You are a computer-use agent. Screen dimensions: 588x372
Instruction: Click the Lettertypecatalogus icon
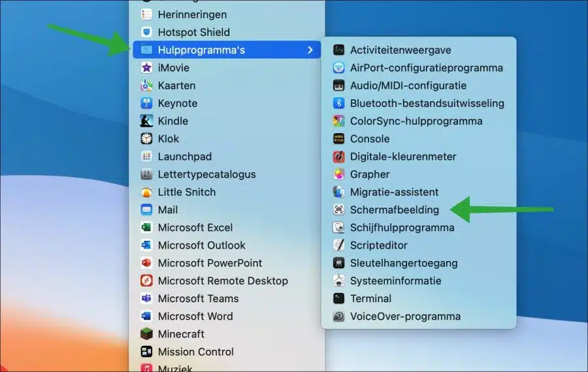146,174
